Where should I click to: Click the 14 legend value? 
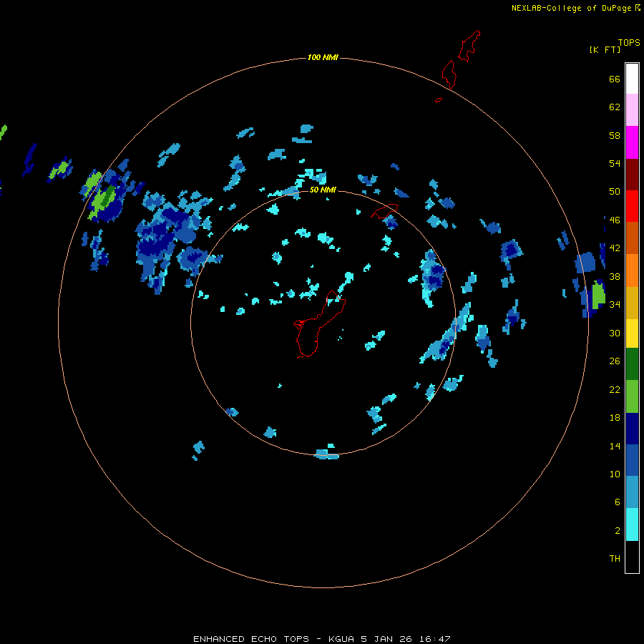(x=615, y=446)
